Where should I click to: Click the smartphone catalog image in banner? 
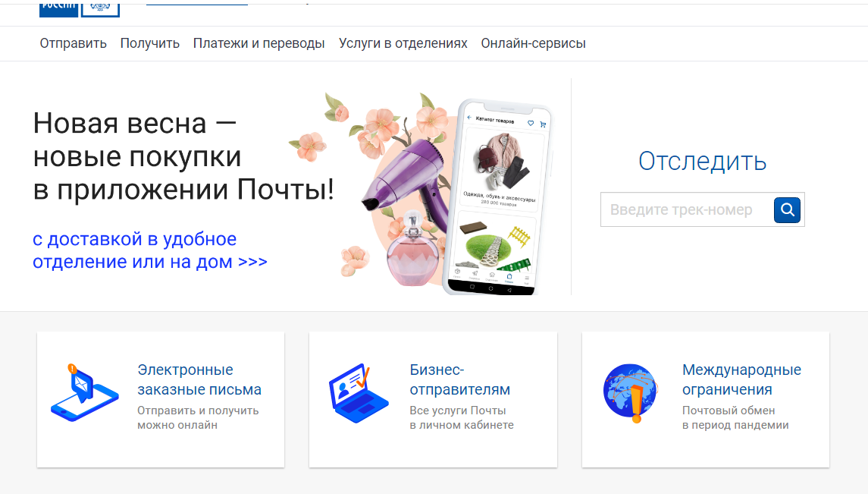pos(498,197)
